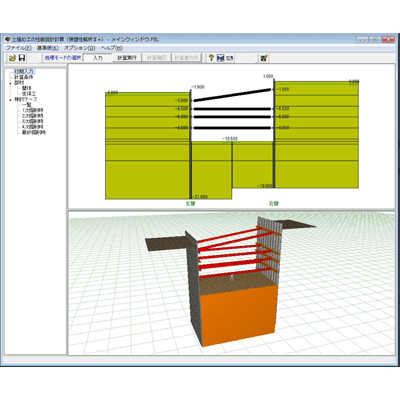Open the 基準値(K) menu

tap(48, 48)
